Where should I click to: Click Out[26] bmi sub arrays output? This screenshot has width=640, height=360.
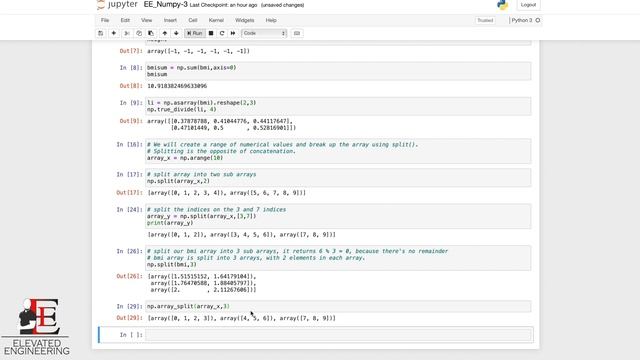point(202,283)
